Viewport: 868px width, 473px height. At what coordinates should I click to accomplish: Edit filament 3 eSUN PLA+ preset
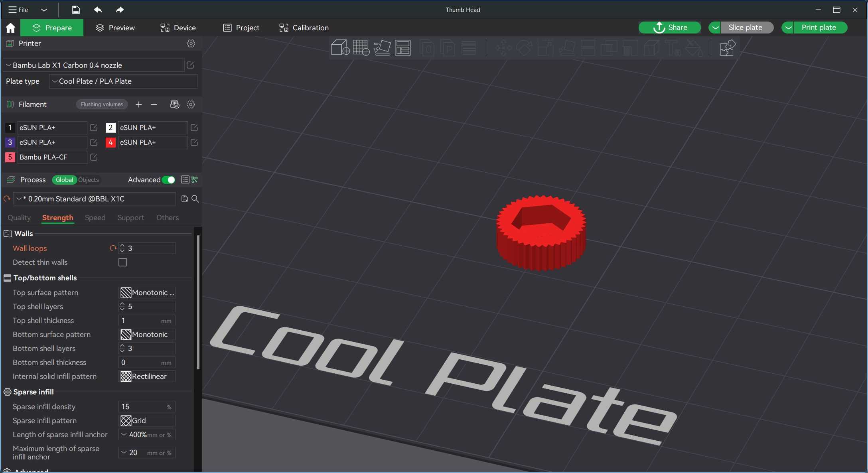(94, 142)
